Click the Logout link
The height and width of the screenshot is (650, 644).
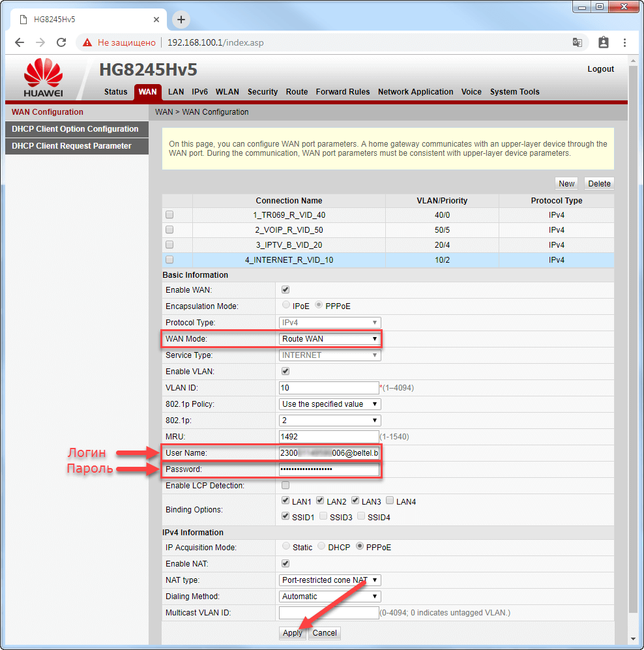click(600, 68)
